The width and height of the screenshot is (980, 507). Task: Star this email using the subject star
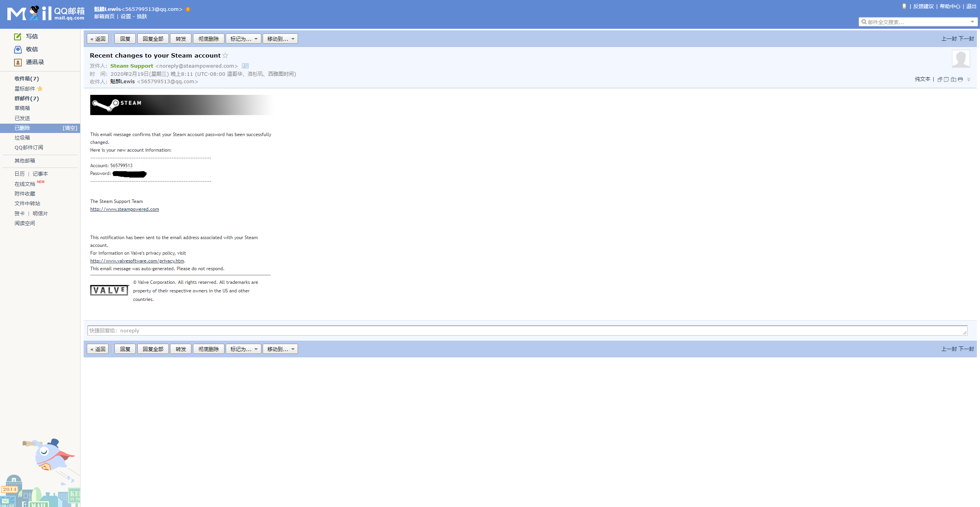[225, 56]
